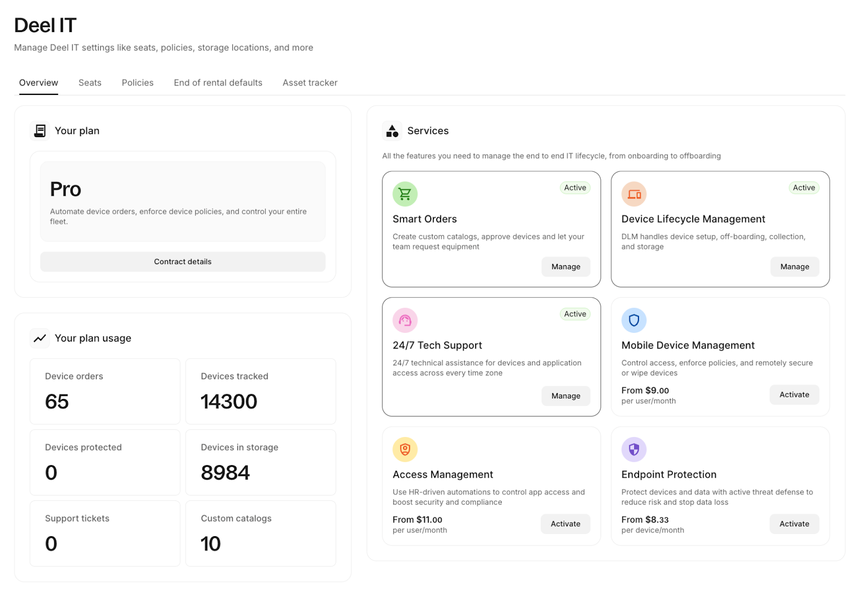This screenshot has height=592, width=868.
Task: Activate the Access Management service
Action: coord(565,524)
